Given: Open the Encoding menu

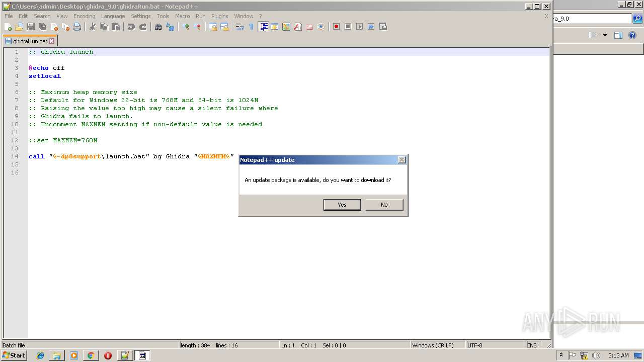Looking at the screenshot, I should (85, 16).
